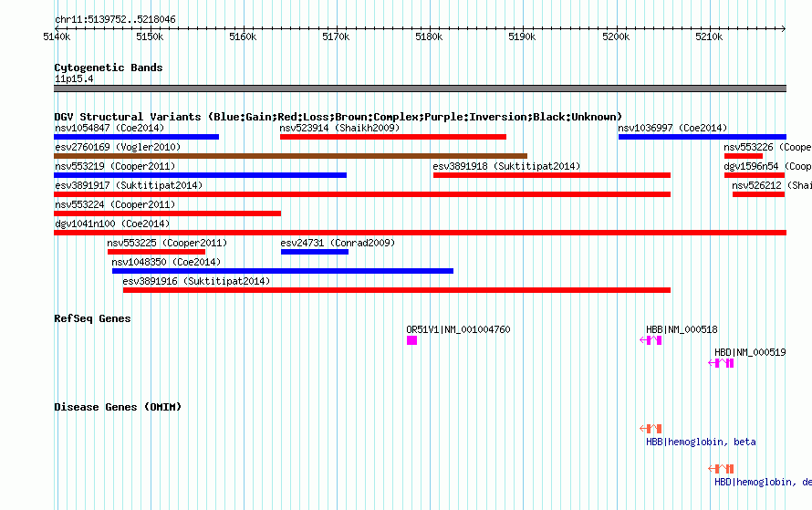Image resolution: width=812 pixels, height=510 pixels.
Task: Click the nsv1048350 (Coe2014) text label
Action: tap(166, 262)
